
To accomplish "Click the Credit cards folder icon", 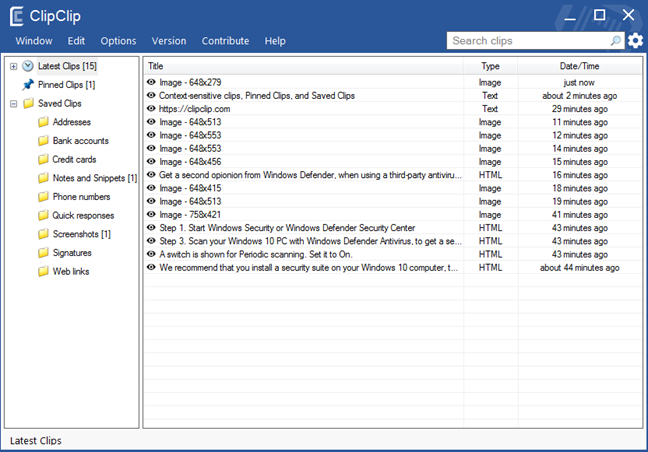I will pos(43,159).
